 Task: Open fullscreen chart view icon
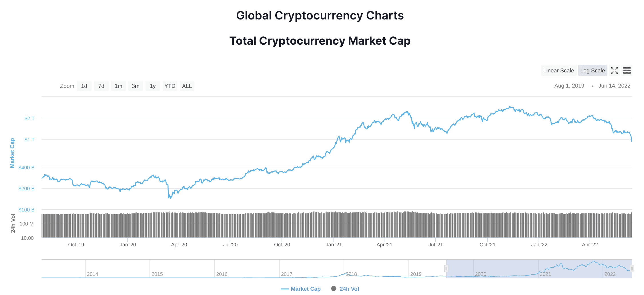tap(614, 70)
